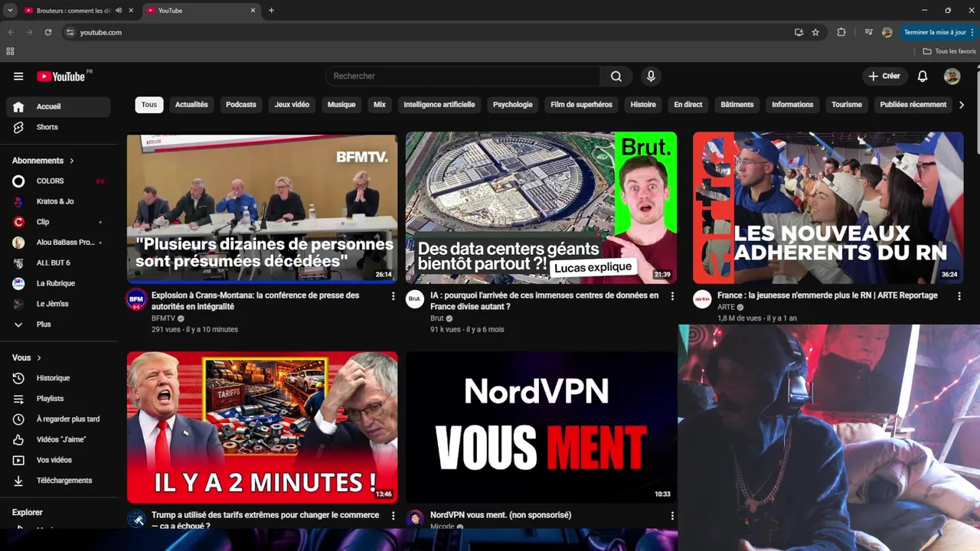Select the Film de superhéros chip
The height and width of the screenshot is (551, 980).
582,105
